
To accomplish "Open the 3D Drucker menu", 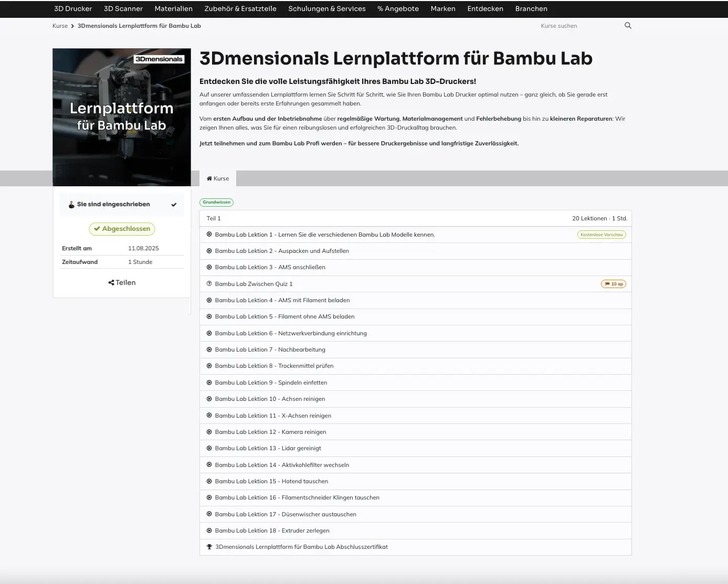I will point(73,9).
